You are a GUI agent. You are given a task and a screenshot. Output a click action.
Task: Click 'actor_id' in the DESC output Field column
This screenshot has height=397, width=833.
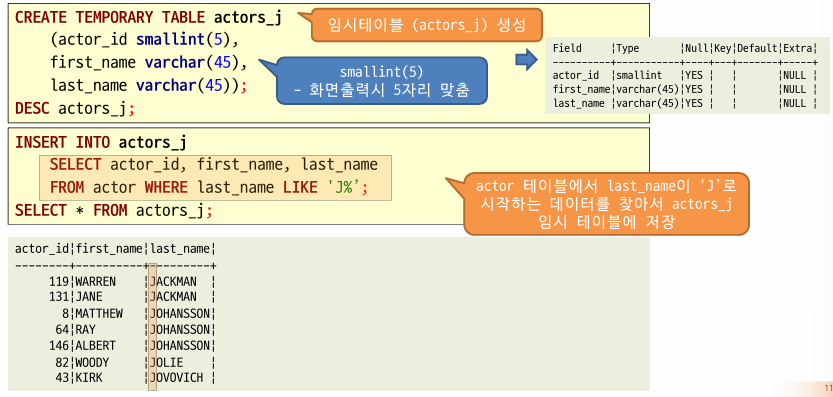(576, 76)
